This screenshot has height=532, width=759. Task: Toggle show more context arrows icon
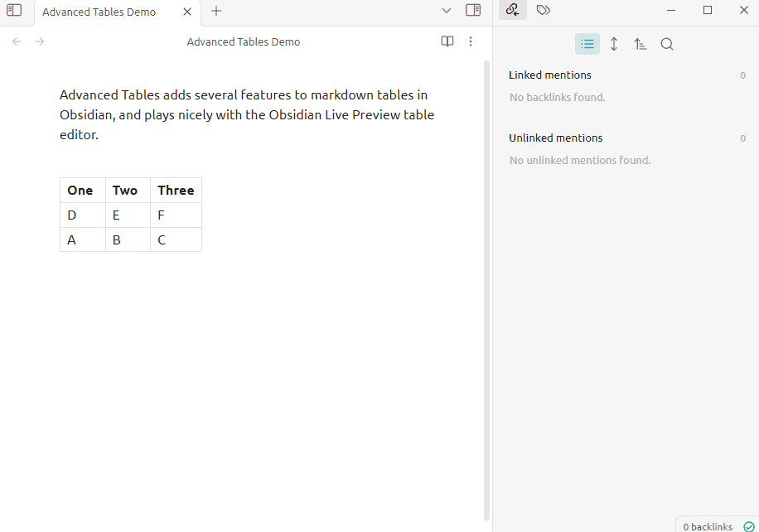point(614,44)
